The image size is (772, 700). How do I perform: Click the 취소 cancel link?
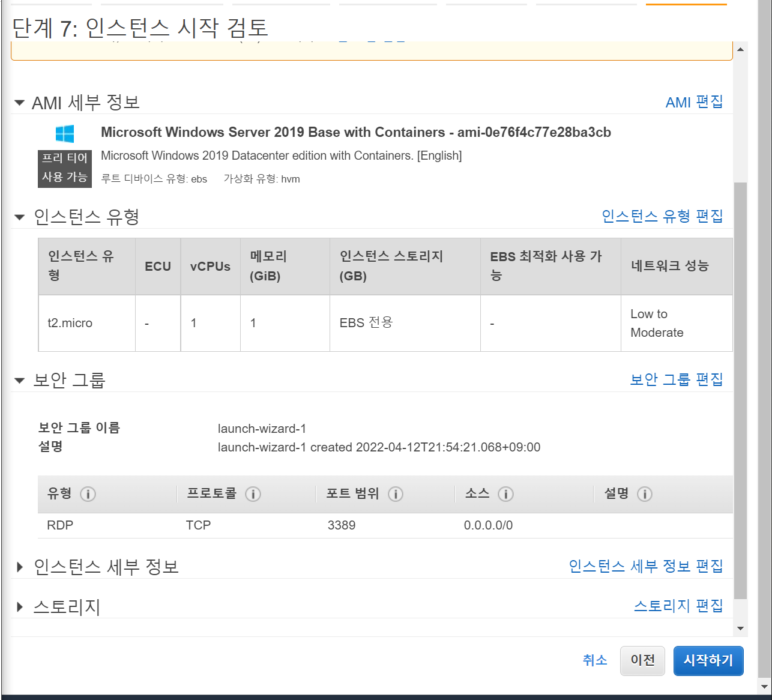595,660
